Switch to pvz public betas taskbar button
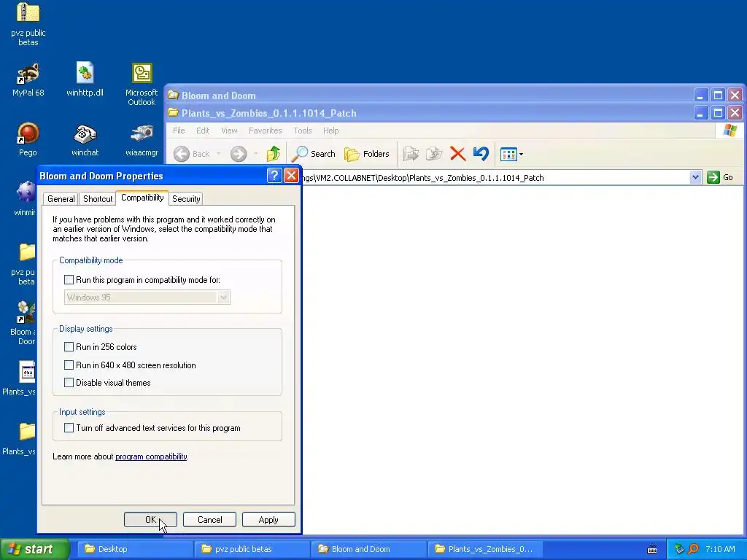Image resolution: width=747 pixels, height=560 pixels. tap(252, 549)
